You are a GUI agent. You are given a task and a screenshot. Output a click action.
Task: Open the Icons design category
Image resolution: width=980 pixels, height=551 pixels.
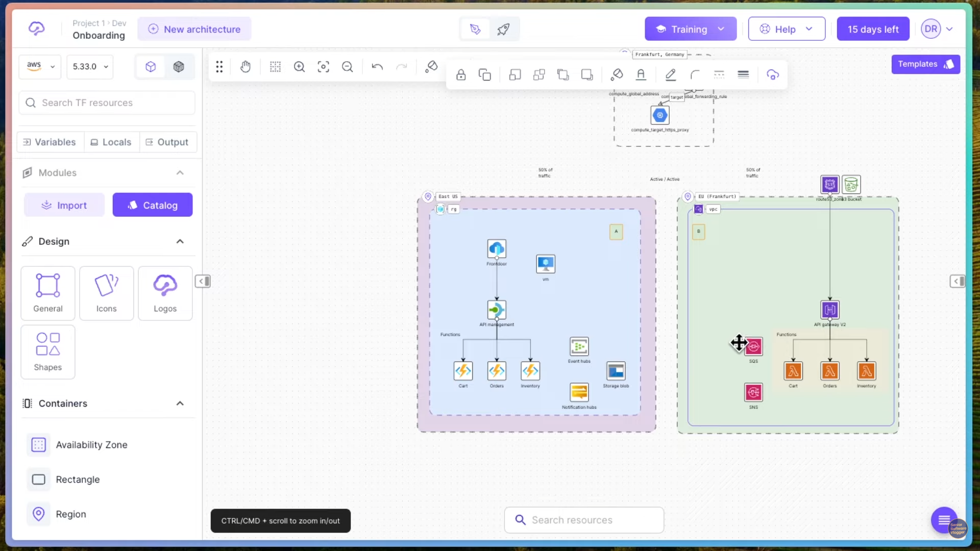click(x=106, y=293)
